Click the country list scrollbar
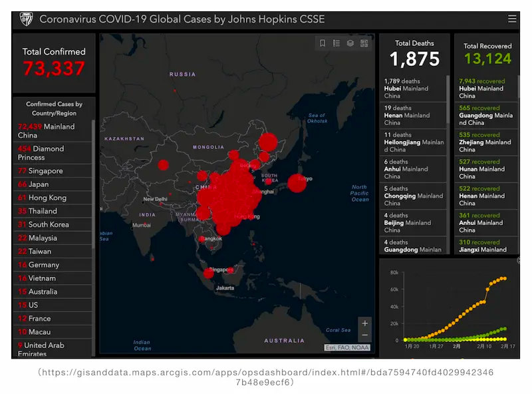 93,184
